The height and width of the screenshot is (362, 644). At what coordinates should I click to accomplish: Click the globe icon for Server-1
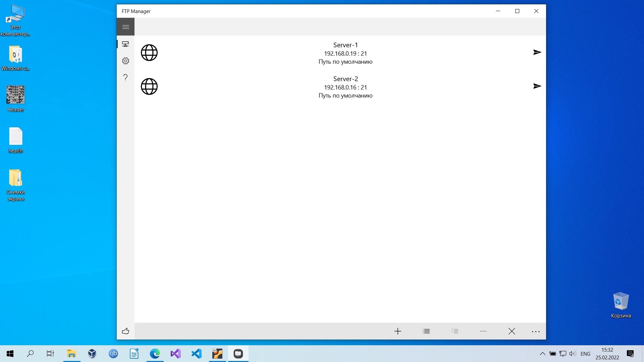pyautogui.click(x=149, y=53)
